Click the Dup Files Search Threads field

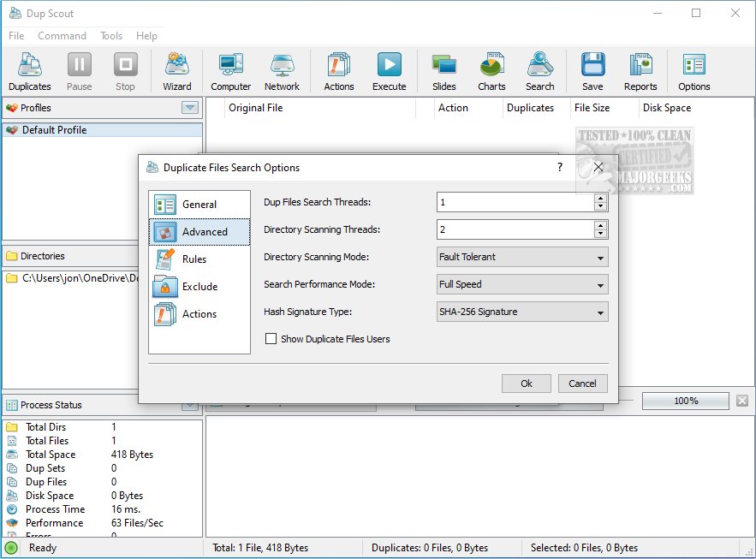point(515,202)
